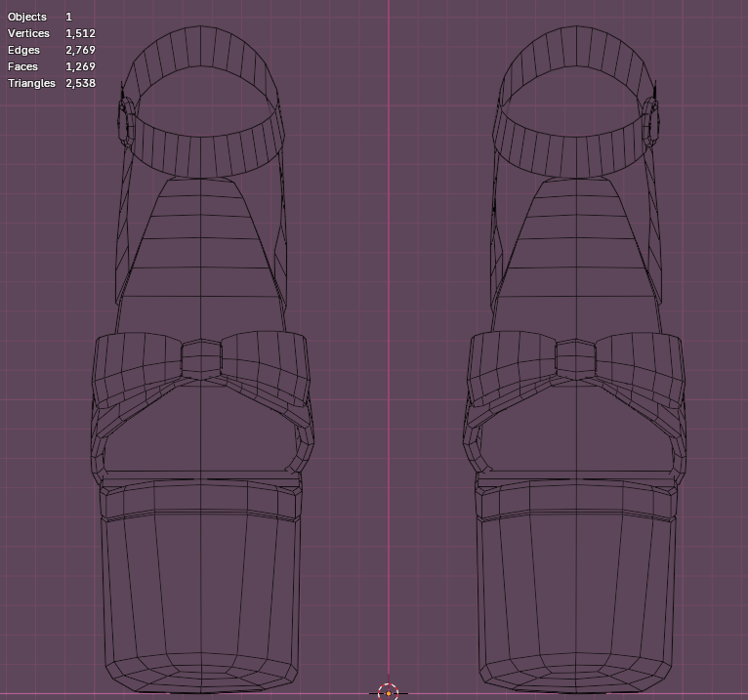748x700 pixels.
Task: Click the 'Objects' statistics label
Action: pos(27,18)
